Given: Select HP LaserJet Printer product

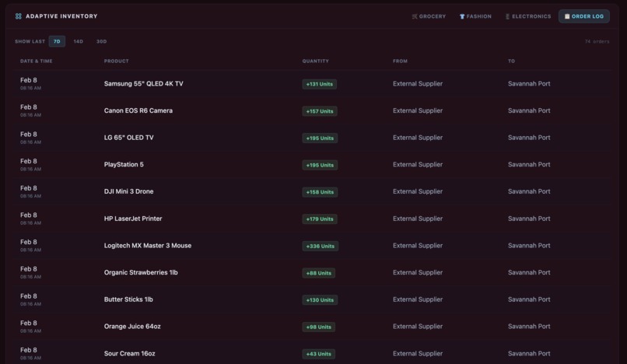Looking at the screenshot, I should click(x=133, y=219).
